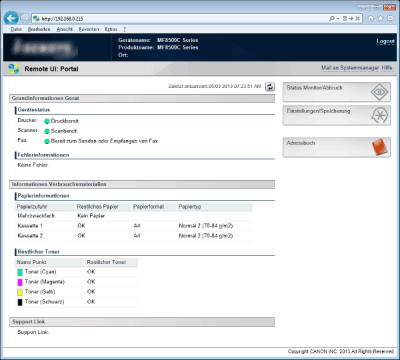The width and height of the screenshot is (400, 360).
Task: Click the Toner (Magenta) label
Action: (x=45, y=282)
